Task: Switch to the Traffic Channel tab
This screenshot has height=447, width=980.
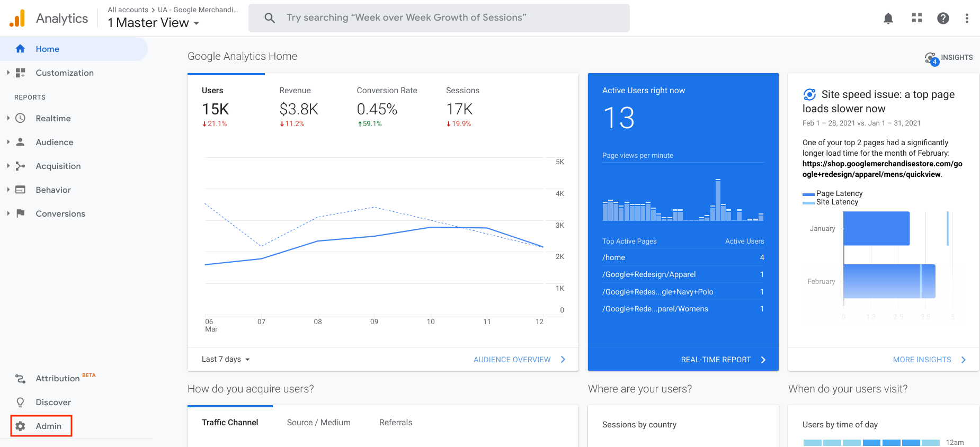Action: tap(230, 422)
